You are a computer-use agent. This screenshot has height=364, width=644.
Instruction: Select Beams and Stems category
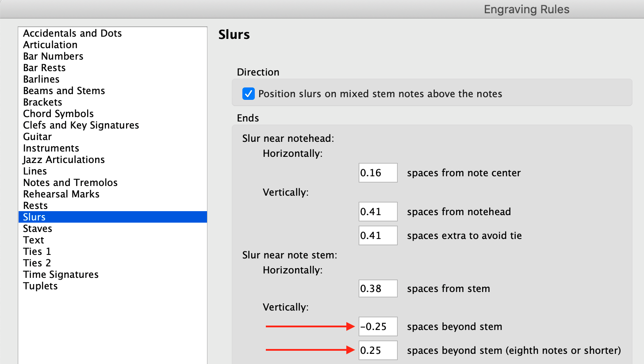(113, 91)
